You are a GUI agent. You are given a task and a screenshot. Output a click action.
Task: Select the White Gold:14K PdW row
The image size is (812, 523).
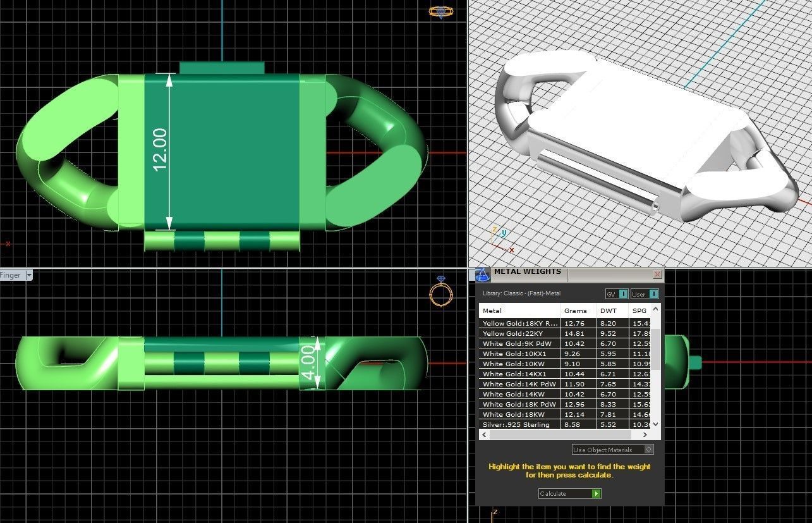click(565, 385)
